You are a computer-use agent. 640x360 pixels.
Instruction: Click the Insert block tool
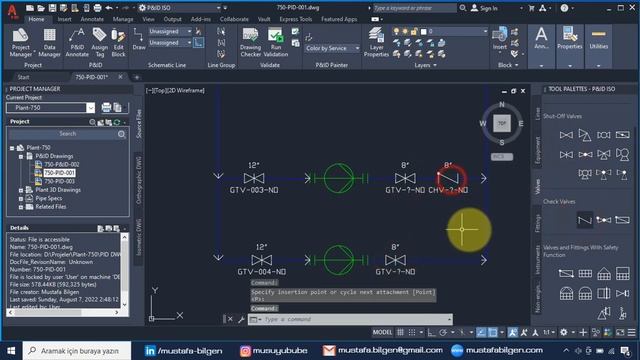[500, 40]
